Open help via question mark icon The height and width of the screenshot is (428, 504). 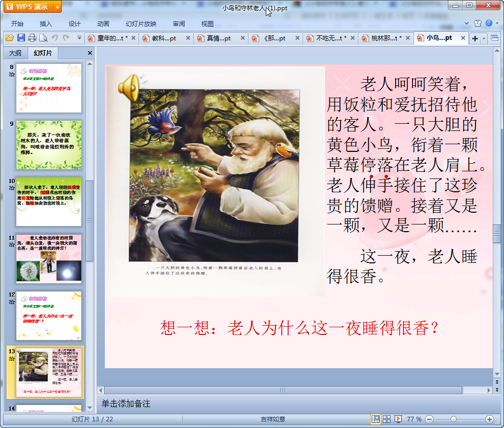489,23
